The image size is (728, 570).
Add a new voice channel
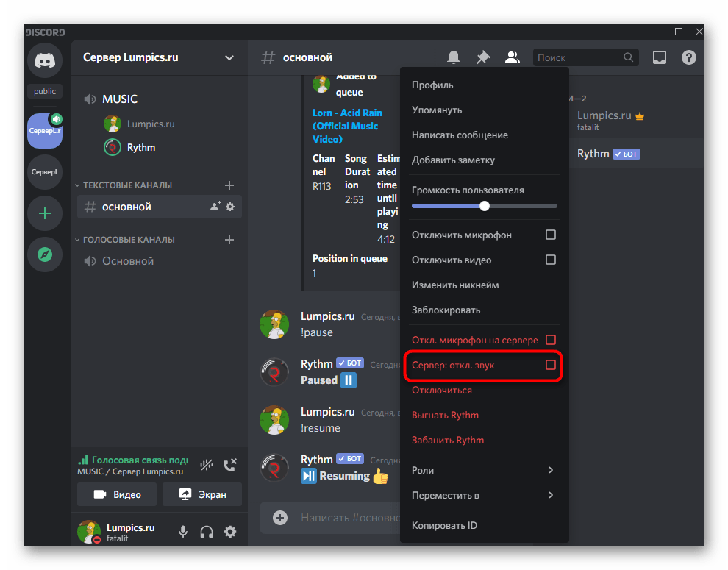[x=229, y=240]
